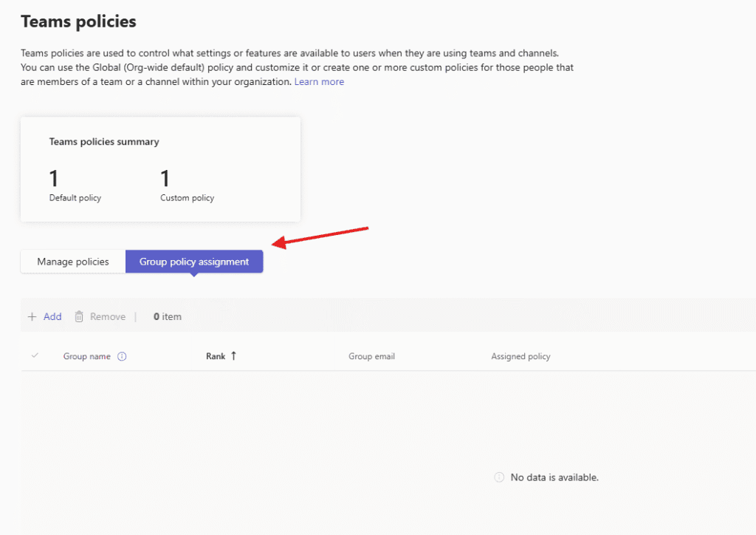
Task: Sort by the Rank column header
Action: pos(216,356)
